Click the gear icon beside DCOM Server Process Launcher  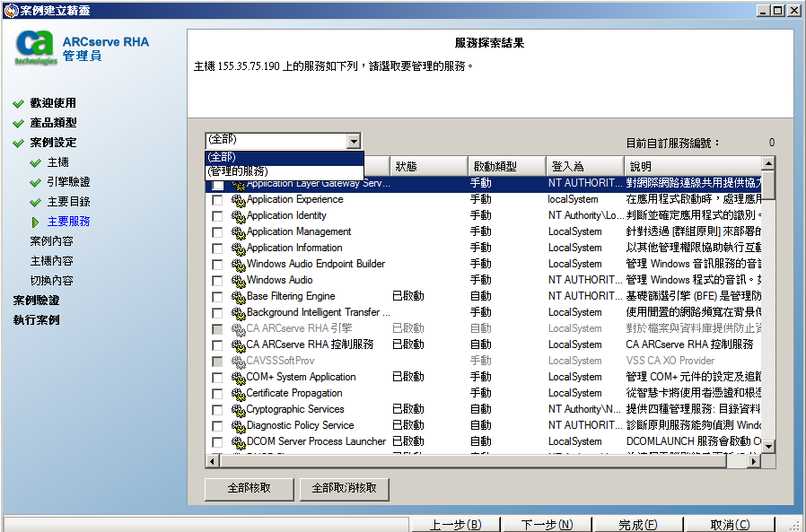click(238, 442)
